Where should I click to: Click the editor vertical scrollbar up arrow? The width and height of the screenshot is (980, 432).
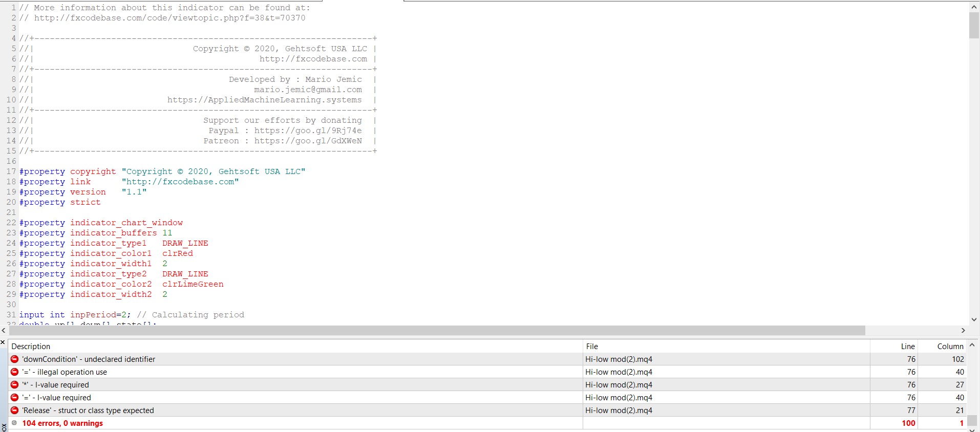974,7
